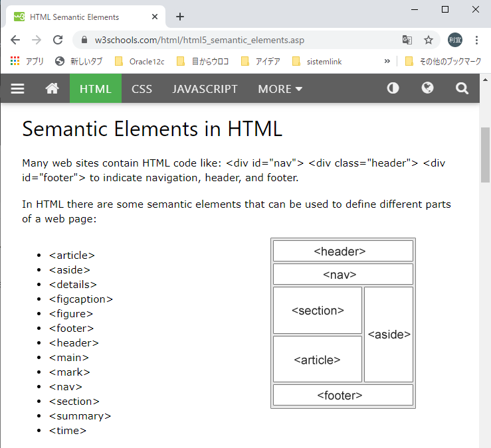Open the Chrome three-dot menu
Screen dimensions: 491x448
476,40
